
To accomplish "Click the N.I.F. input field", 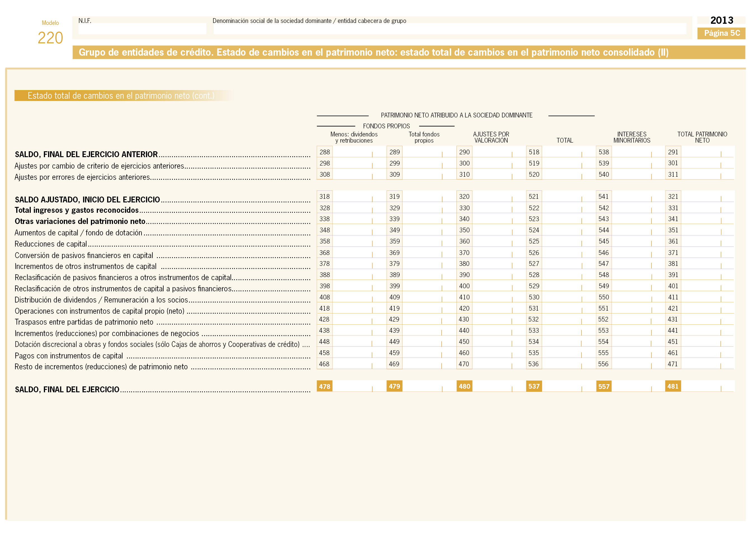I will pos(142,29).
